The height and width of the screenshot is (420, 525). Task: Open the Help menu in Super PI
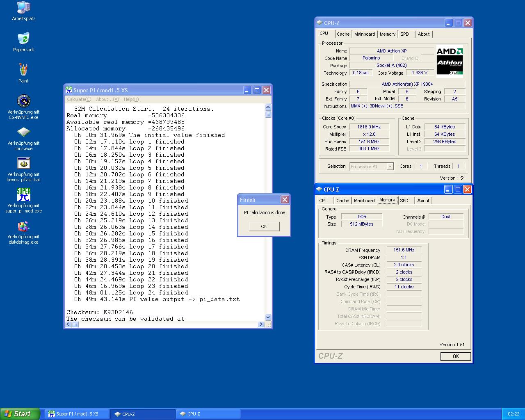coord(131,99)
